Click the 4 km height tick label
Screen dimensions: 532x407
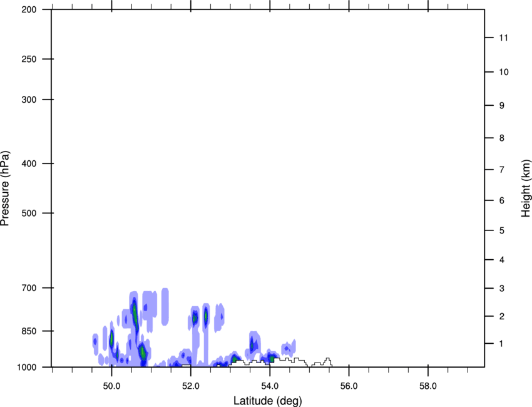click(x=502, y=260)
